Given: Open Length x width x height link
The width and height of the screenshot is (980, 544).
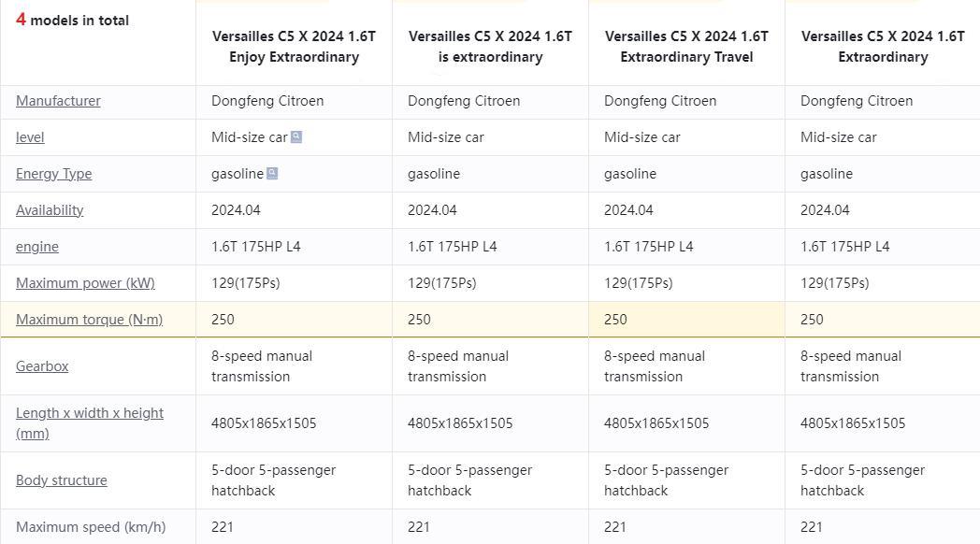Looking at the screenshot, I should coord(90,422).
